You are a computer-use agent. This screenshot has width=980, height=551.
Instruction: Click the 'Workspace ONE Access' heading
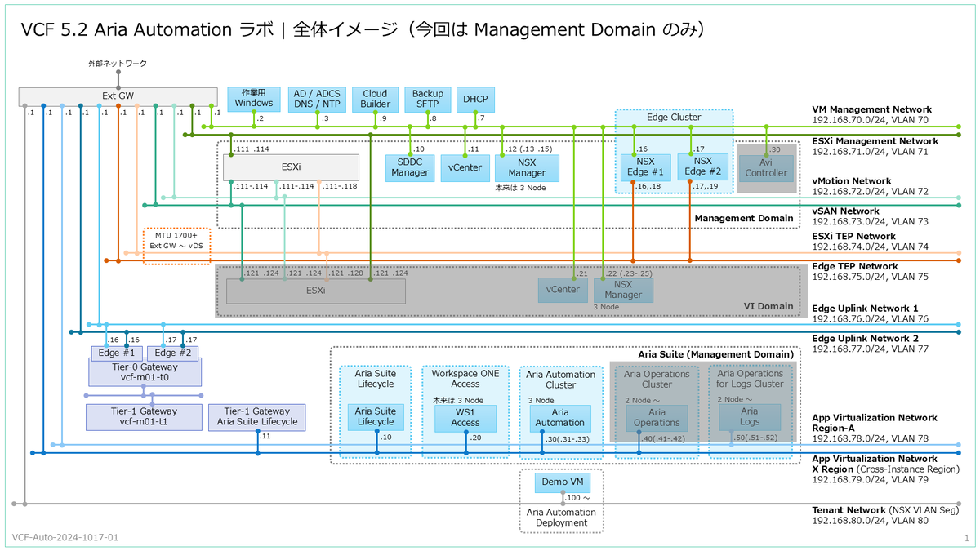pos(465,378)
